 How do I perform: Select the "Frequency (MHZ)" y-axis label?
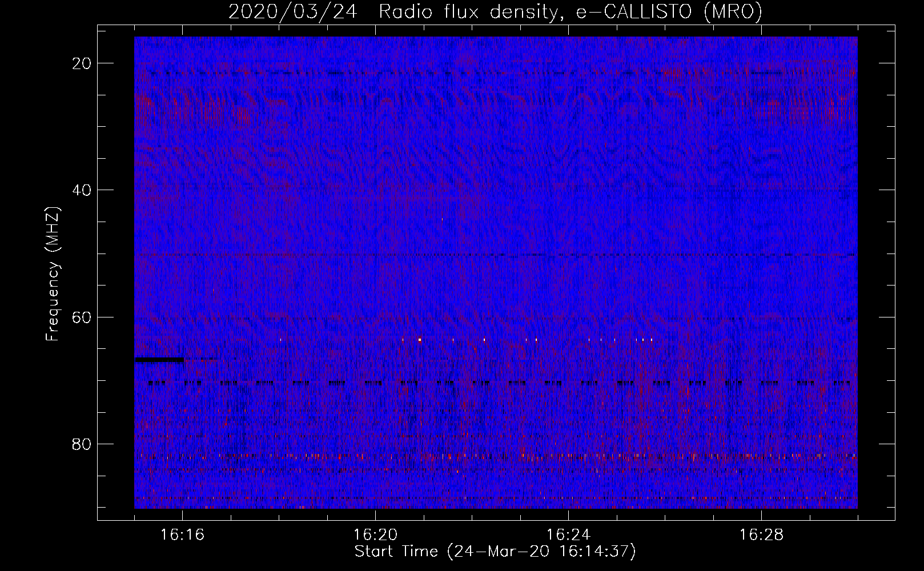[53, 274]
